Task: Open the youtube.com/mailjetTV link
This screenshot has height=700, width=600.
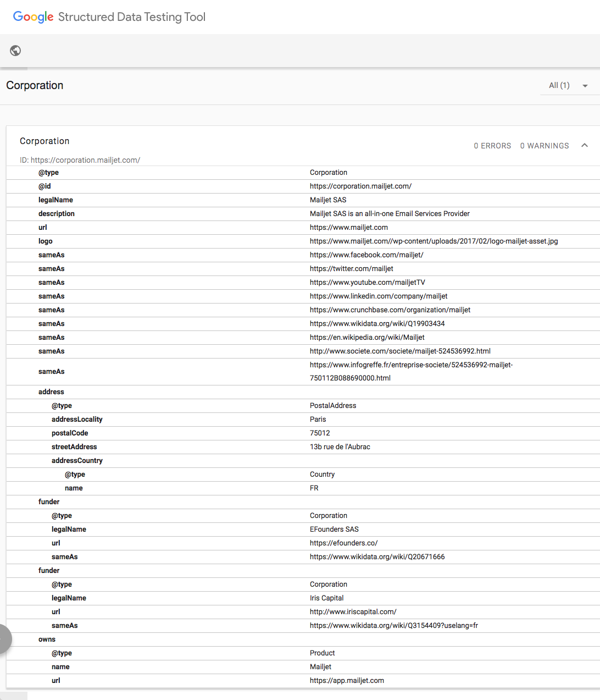Action: (368, 282)
